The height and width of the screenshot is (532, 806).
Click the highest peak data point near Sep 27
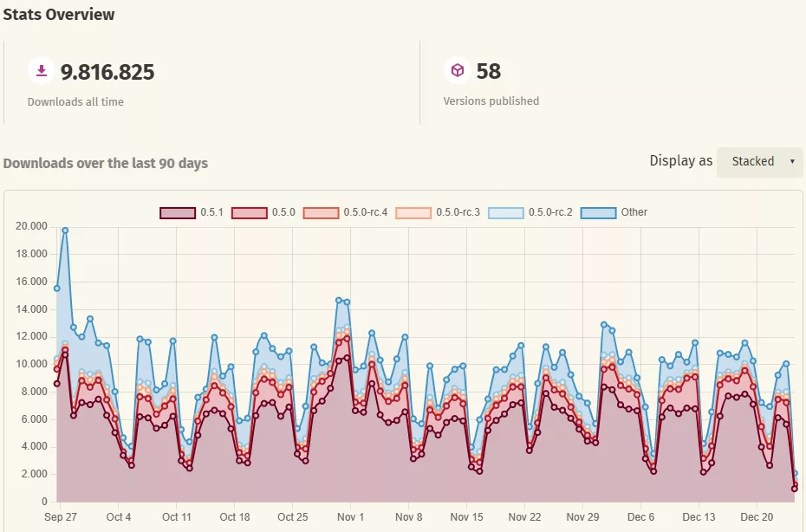pos(65,230)
